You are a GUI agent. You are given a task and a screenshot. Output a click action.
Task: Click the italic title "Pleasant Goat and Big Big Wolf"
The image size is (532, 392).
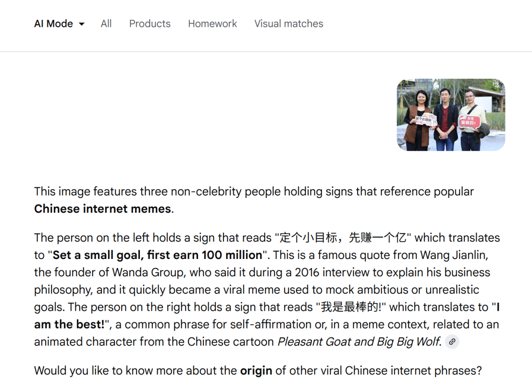click(359, 342)
